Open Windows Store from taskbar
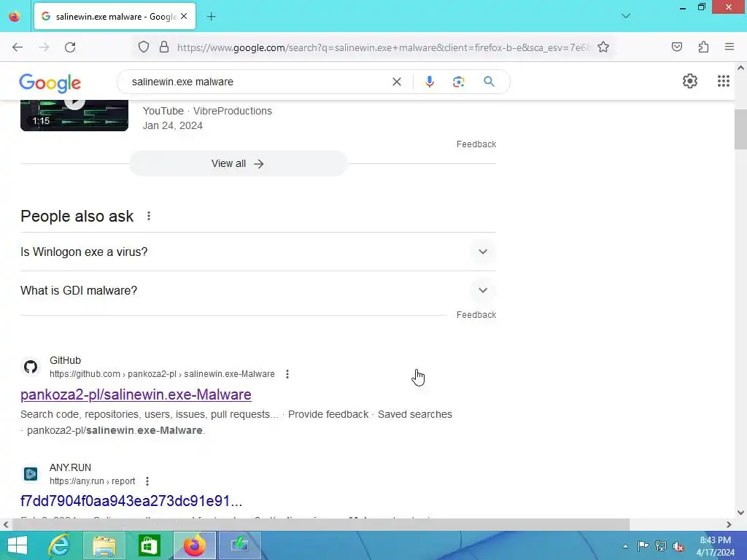Screen dimensions: 747x560 click(x=149, y=545)
